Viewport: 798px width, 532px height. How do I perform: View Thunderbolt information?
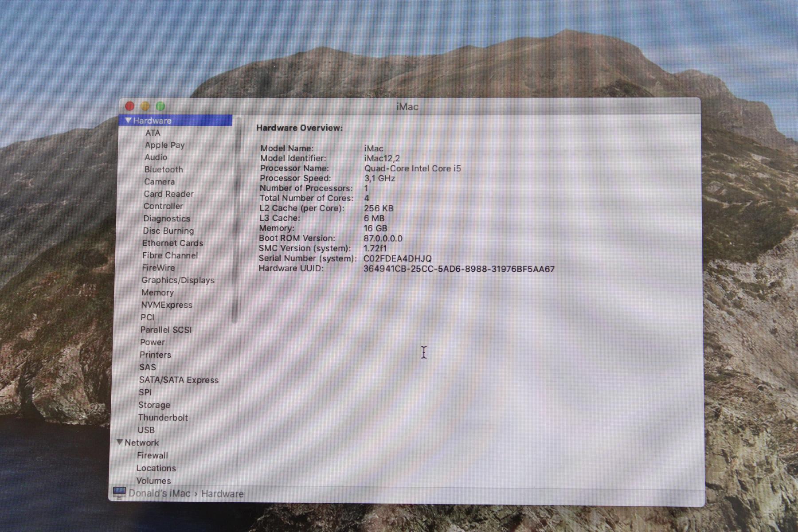point(163,418)
